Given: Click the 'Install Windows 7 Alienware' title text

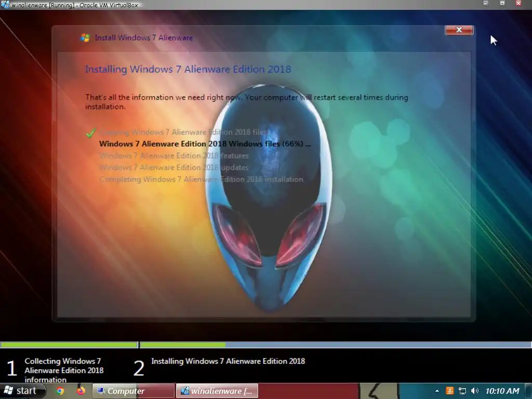Looking at the screenshot, I should [x=144, y=37].
